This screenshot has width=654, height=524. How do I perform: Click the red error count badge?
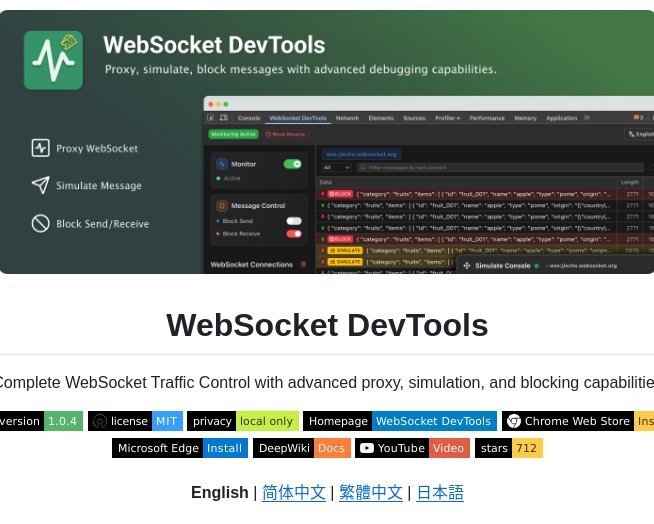tap(638, 118)
